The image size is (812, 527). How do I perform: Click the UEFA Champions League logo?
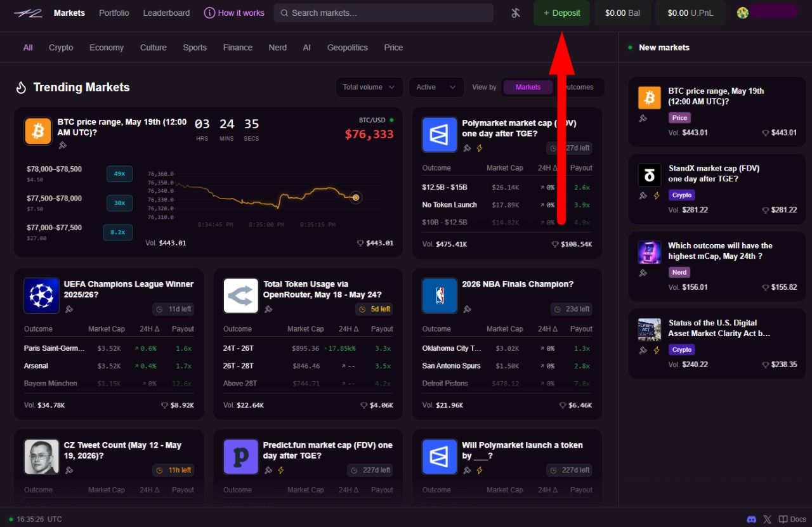(41, 296)
